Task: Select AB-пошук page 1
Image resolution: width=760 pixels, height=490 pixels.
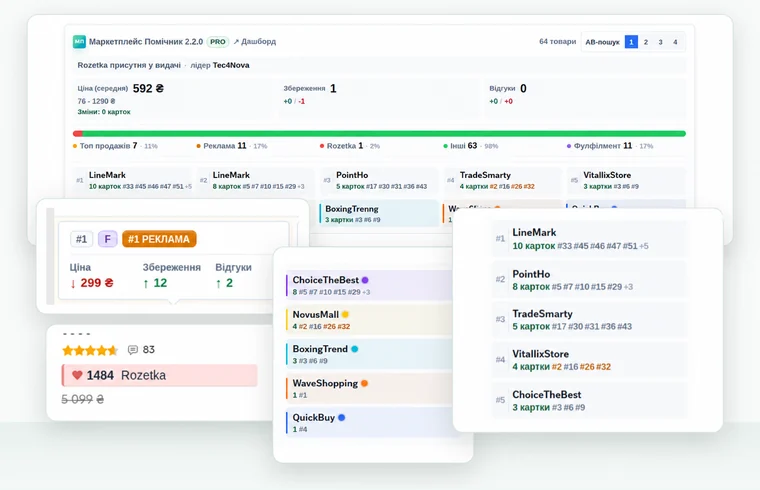Action: pyautogui.click(x=631, y=42)
